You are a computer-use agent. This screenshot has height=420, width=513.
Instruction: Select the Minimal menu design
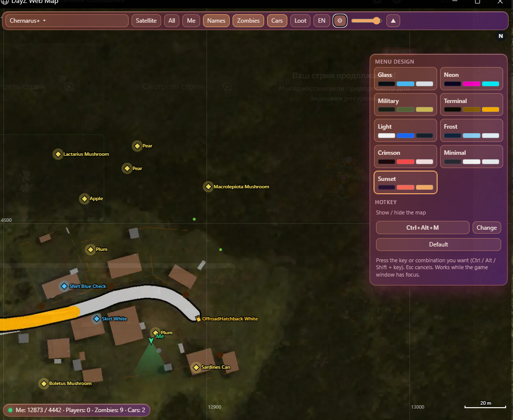tap(472, 156)
